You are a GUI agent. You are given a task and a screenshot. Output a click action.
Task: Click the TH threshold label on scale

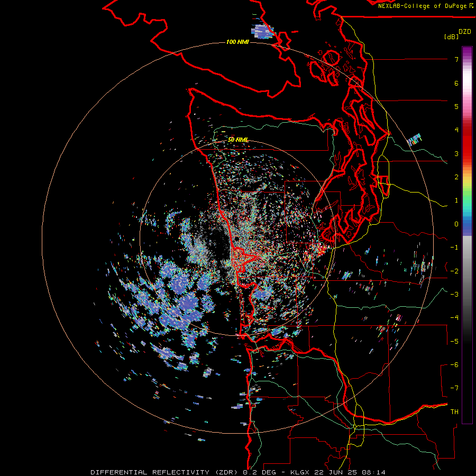pos(454,412)
